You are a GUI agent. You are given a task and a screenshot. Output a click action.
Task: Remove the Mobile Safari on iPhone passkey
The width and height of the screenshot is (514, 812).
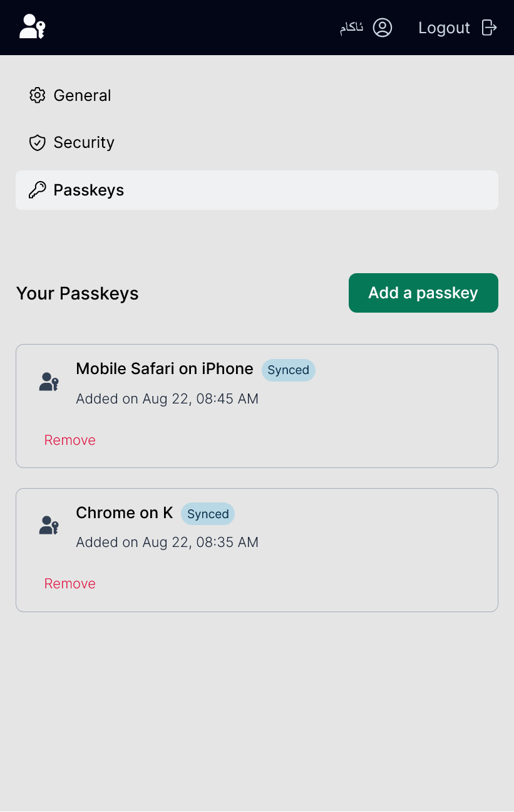pos(69,440)
